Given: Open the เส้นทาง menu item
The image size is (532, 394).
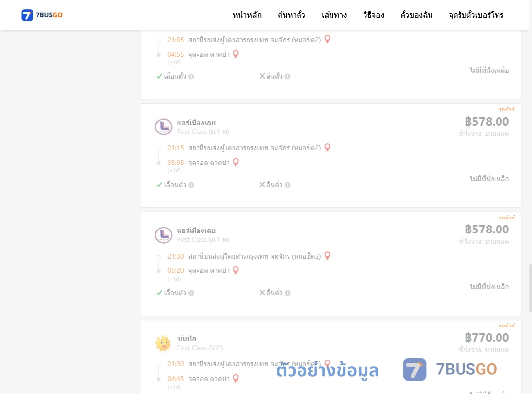Looking at the screenshot, I should (334, 15).
